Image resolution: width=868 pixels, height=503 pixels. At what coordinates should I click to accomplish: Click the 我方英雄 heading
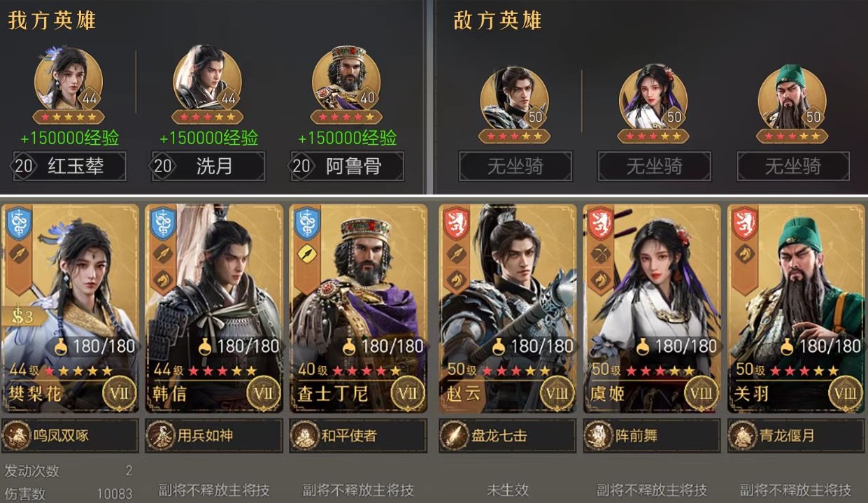(52, 20)
